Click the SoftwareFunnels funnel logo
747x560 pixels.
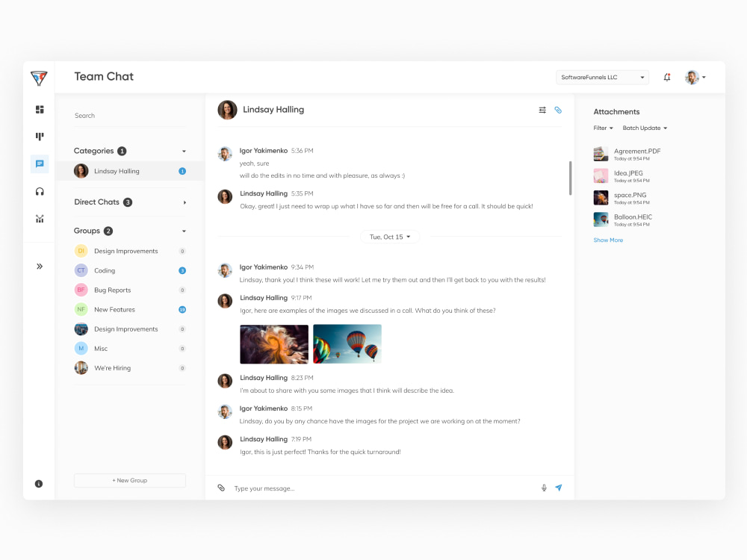[x=39, y=78]
